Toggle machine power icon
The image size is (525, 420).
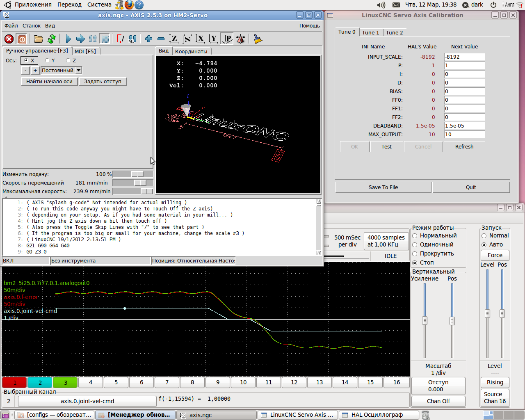tap(22, 39)
